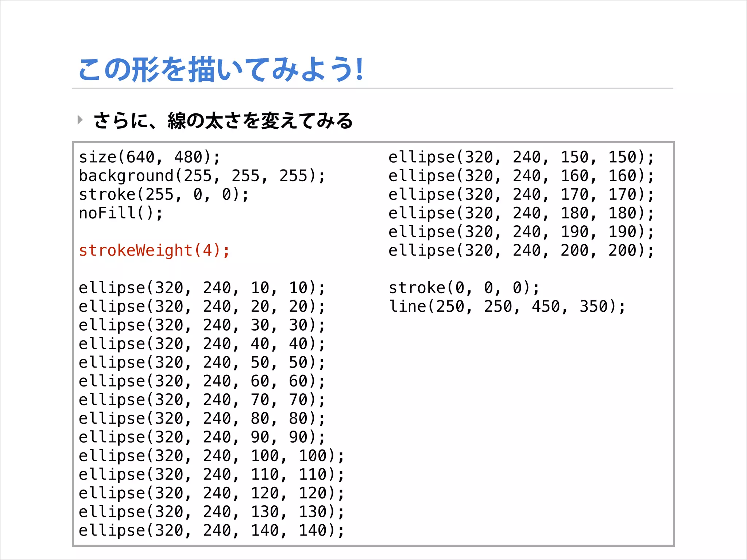Click the stroke(255, 0, 0); line

click(x=164, y=194)
